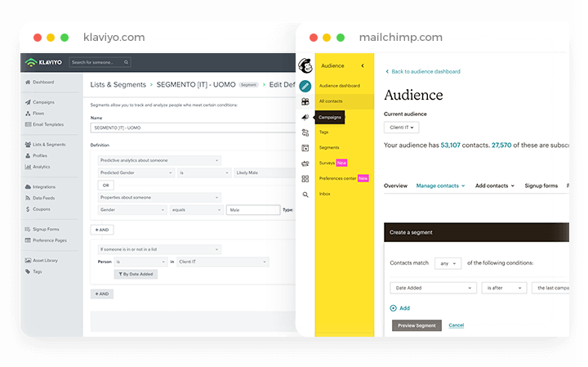Click the Preview Segment button
This screenshot has height=367, width=588.
(x=416, y=325)
